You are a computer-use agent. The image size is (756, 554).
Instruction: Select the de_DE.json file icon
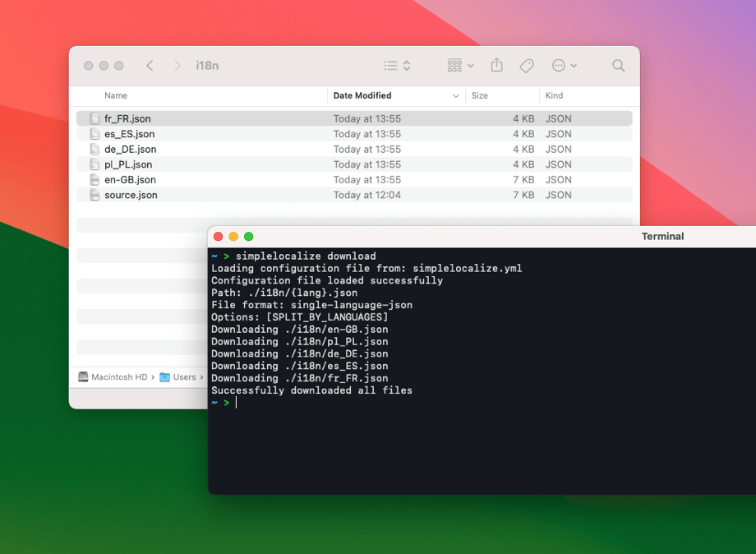[94, 150]
